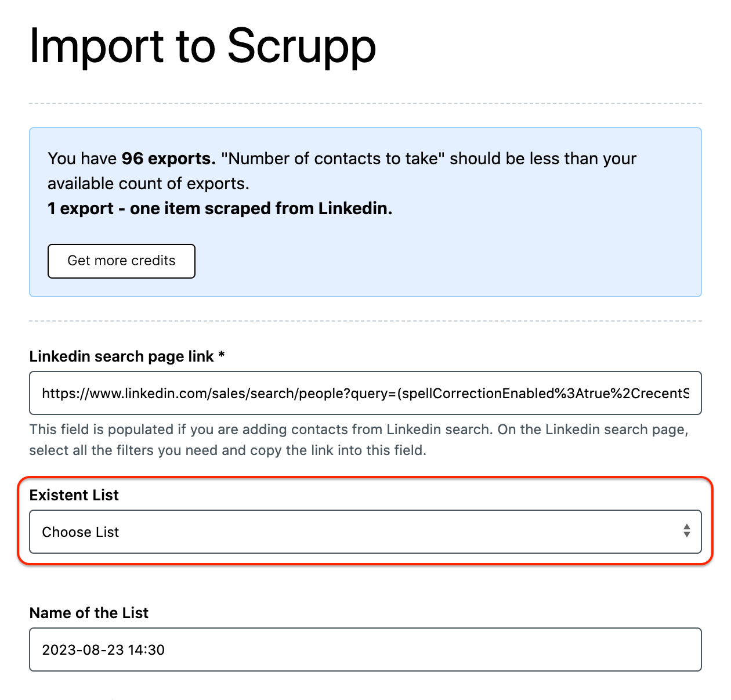
Task: Click the available count of exports line
Action: click(x=148, y=183)
